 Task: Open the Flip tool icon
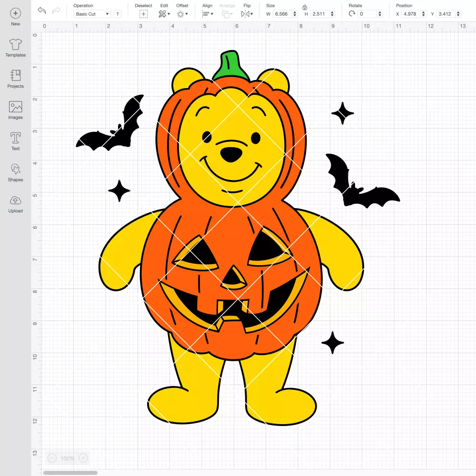(x=245, y=14)
